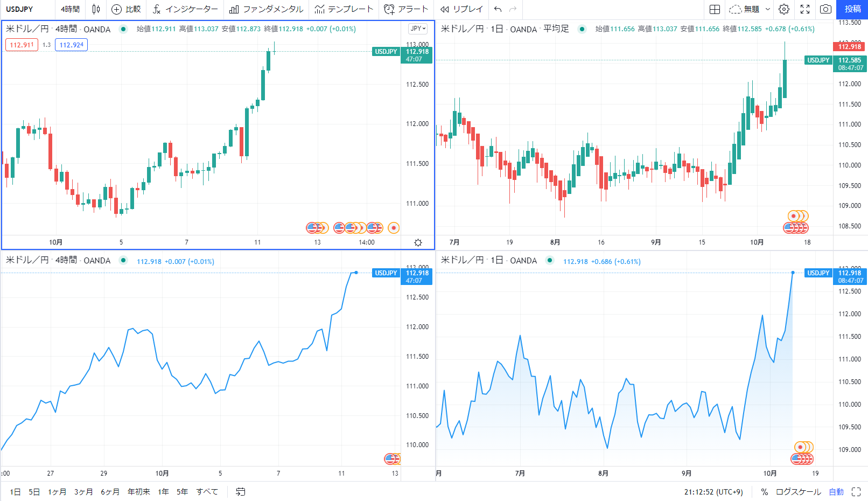Screen dimensions: 868x501
Task: Click the 比較 compare symbol button
Action: point(126,9)
